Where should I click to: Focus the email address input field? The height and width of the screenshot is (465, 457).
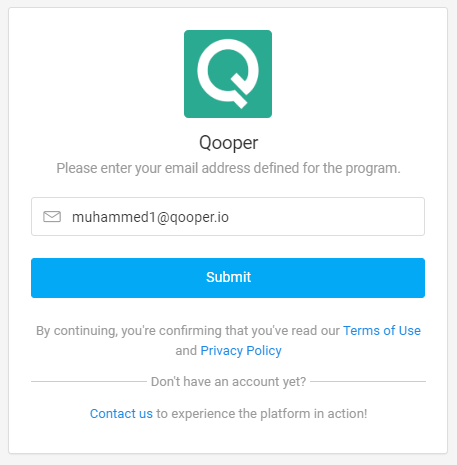[228, 217]
